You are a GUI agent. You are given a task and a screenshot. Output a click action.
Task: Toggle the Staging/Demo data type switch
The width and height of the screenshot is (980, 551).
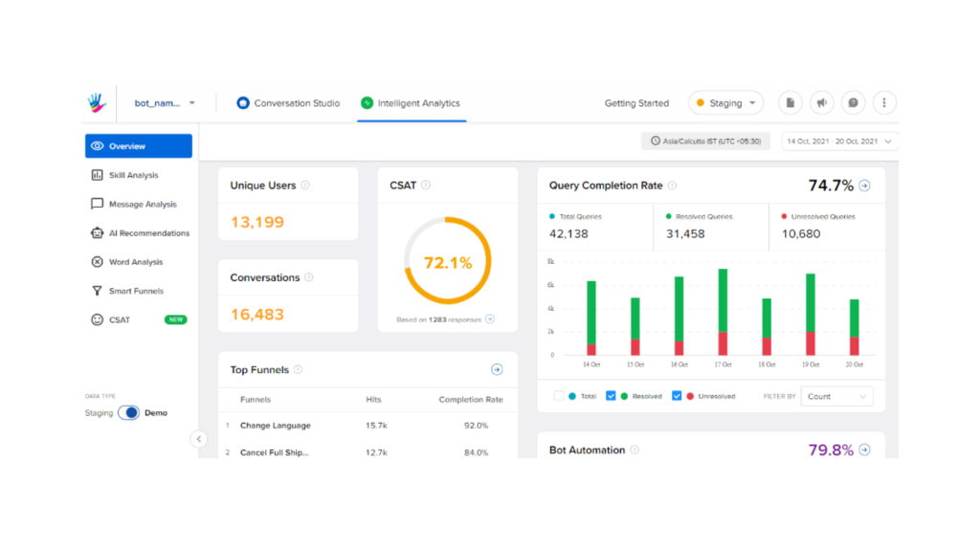[x=128, y=413]
